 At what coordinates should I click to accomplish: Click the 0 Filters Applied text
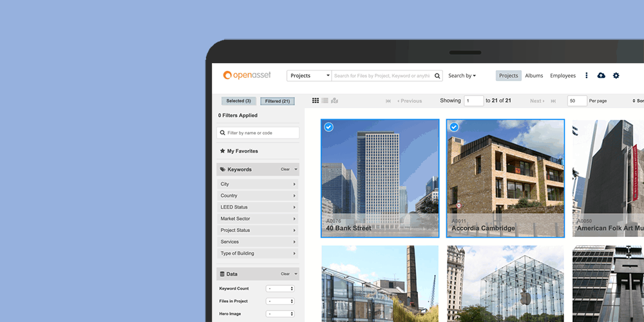238,115
